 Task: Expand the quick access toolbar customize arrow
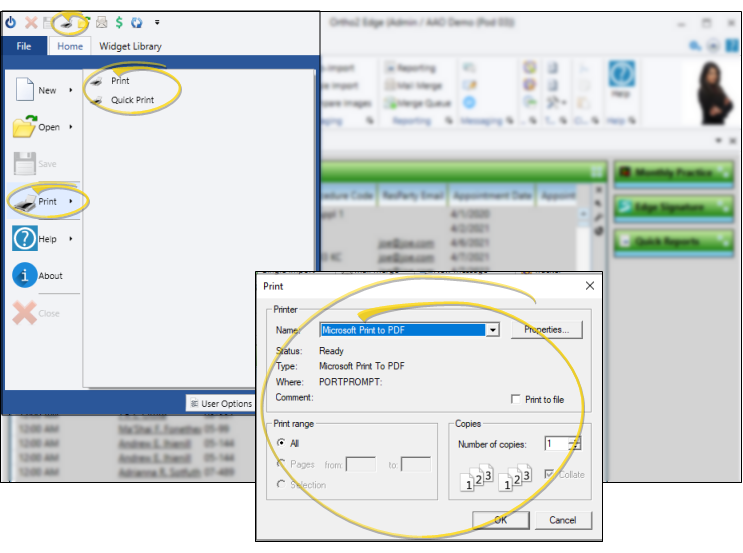point(157,21)
